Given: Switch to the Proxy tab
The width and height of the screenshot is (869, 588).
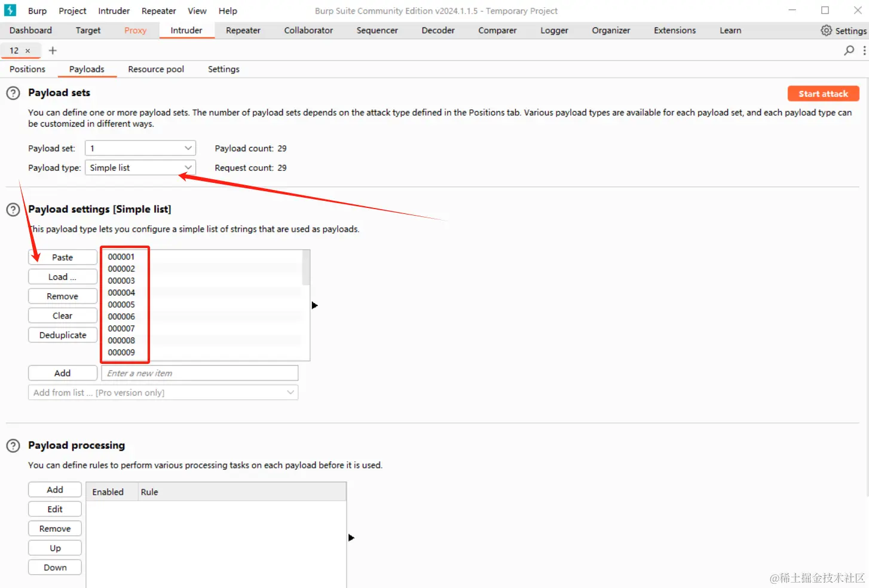Looking at the screenshot, I should 135,30.
